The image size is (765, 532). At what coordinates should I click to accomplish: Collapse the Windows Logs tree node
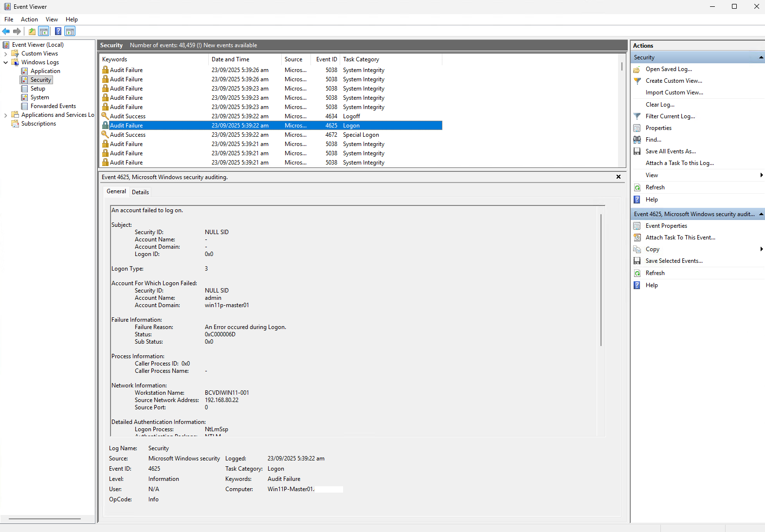click(x=6, y=62)
